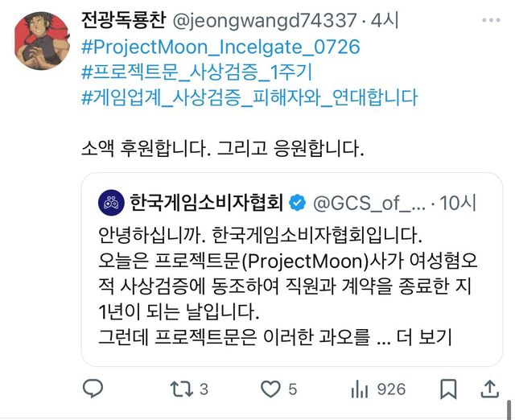This screenshot has width=515, height=420.
Task: Open the @GCS_of_... handle in quote
Action: (x=369, y=203)
